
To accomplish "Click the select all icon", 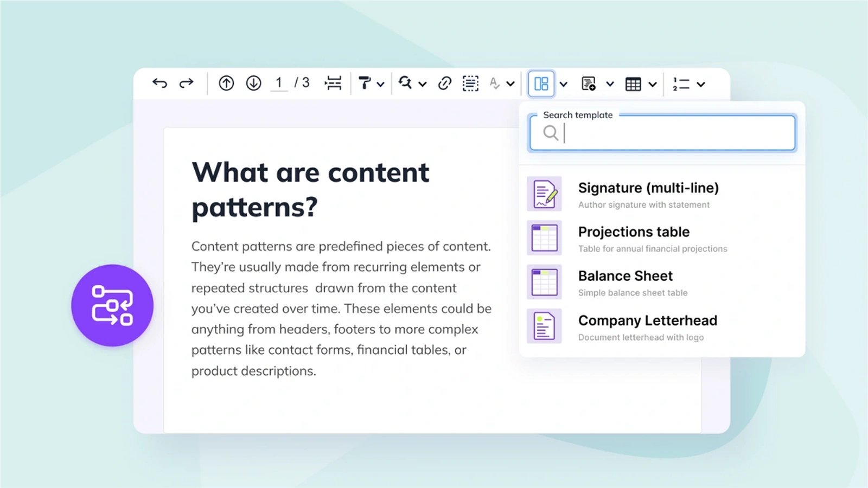I will pos(470,83).
